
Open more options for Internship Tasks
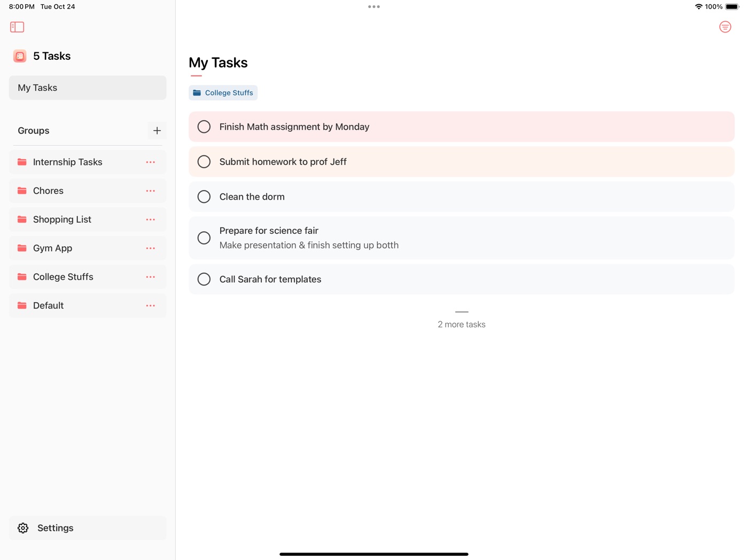point(151,162)
